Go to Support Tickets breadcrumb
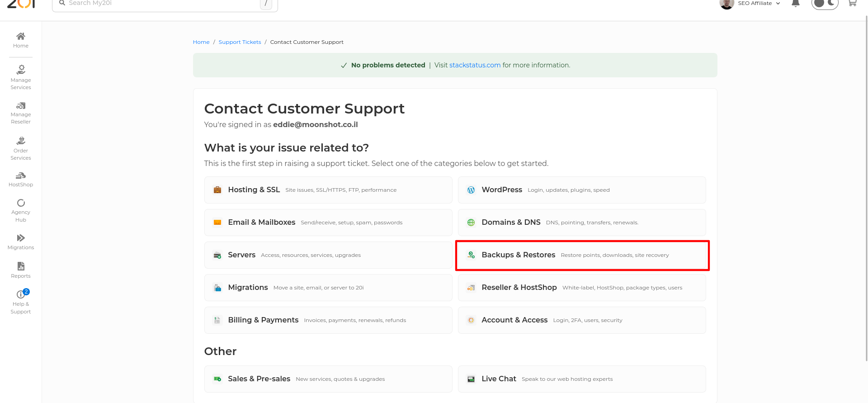868x403 pixels. point(240,42)
